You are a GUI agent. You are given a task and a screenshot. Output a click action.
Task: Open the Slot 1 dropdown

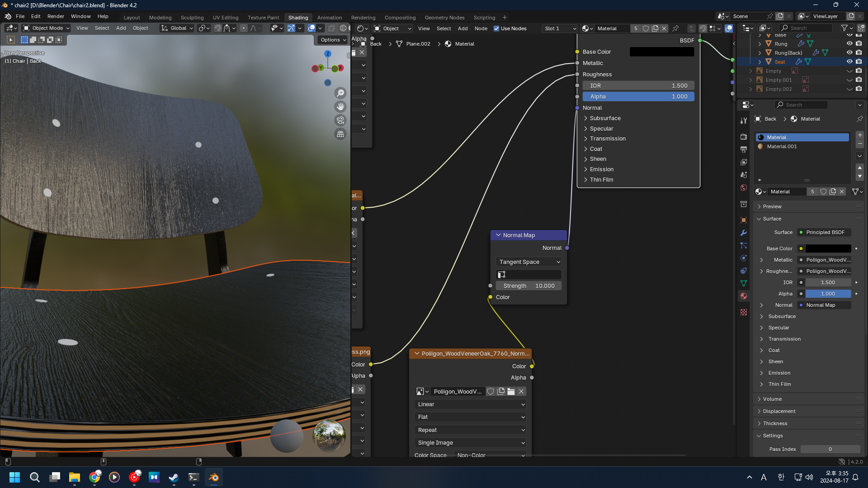point(560,28)
